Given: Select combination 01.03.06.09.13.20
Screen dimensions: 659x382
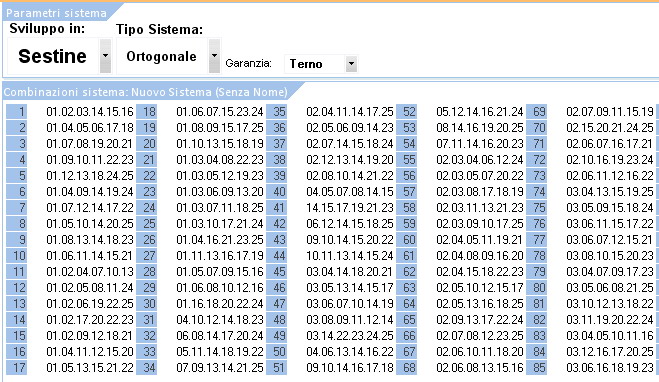Looking at the screenshot, I should point(220,192).
